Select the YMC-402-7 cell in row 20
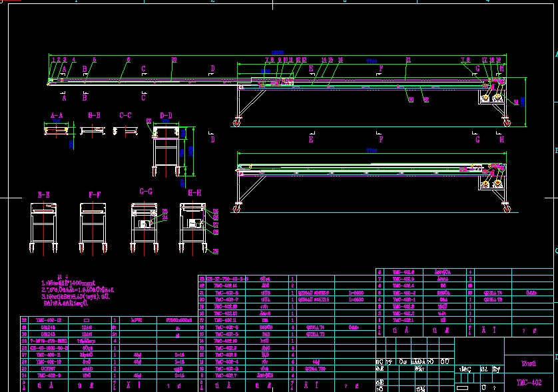The height and width of the screenshot is (392, 558). 226,299
